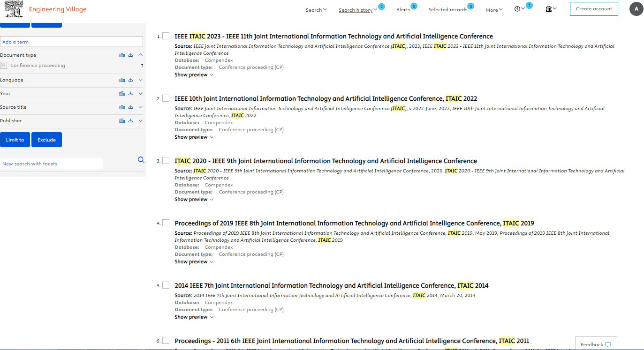Download Language facet data
Screen dimensions: 644x350
131,80
